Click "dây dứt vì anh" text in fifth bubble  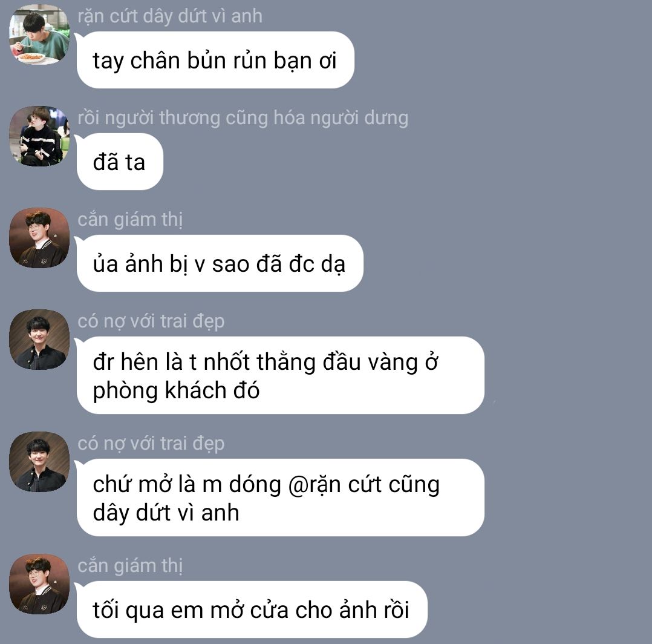click(166, 513)
